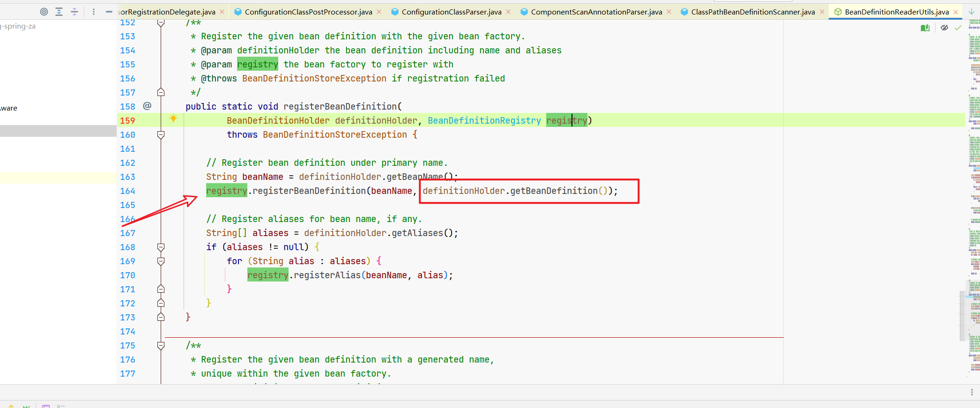This screenshot has height=408, width=980.
Task: Collapse the Javadoc fold marker at line 175
Action: [161, 346]
